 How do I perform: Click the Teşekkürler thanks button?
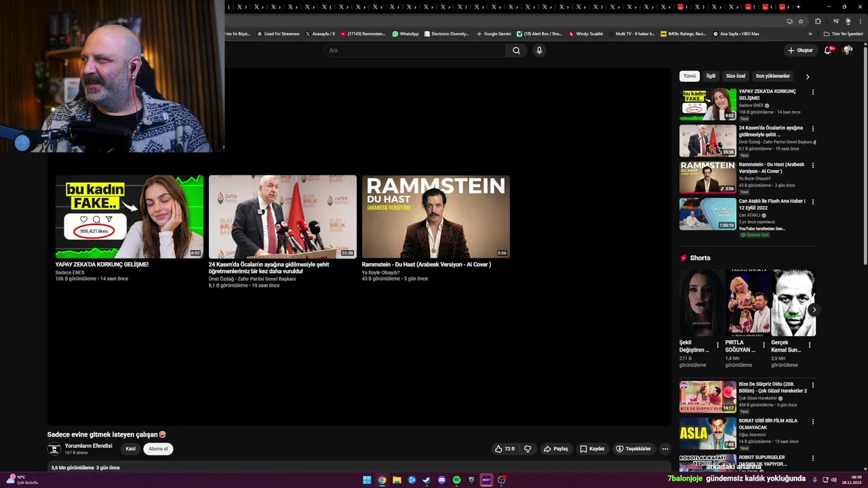click(633, 449)
